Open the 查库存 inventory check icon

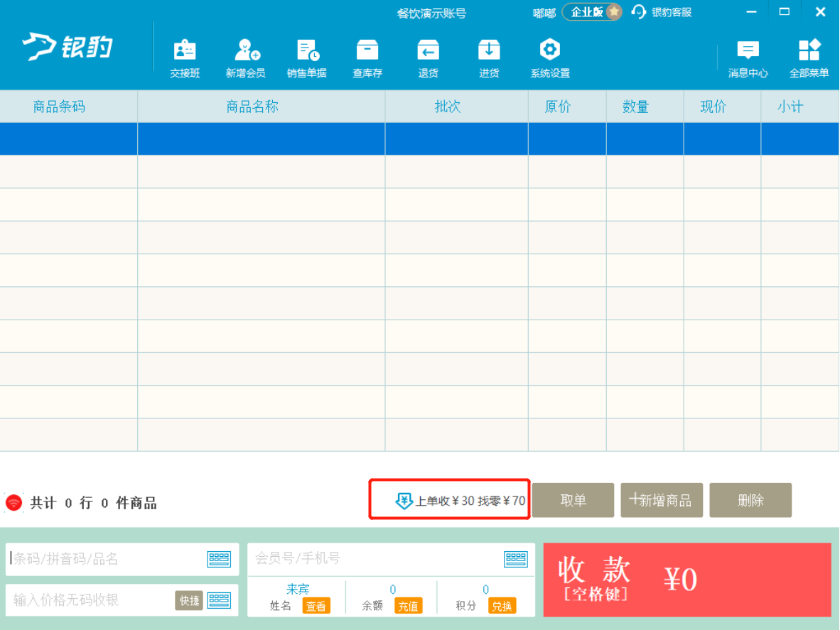click(x=367, y=58)
